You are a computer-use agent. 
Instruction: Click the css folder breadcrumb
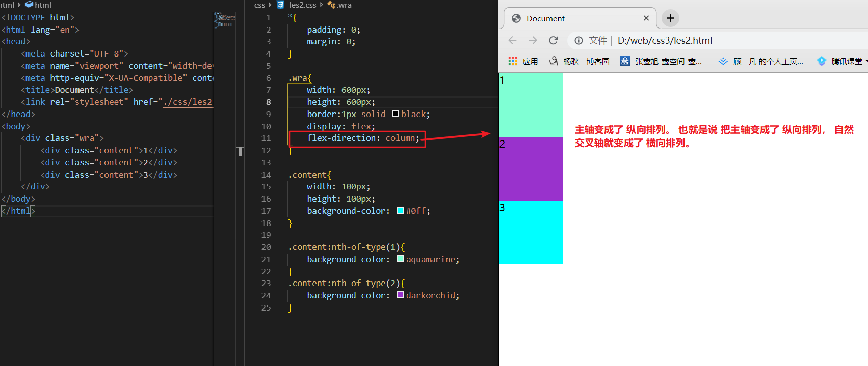[x=259, y=5]
